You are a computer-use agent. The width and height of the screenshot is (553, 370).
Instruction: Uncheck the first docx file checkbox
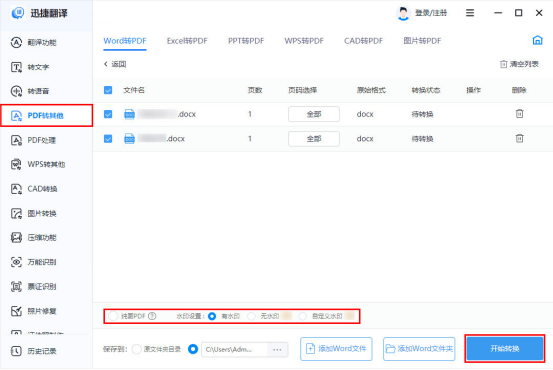108,114
